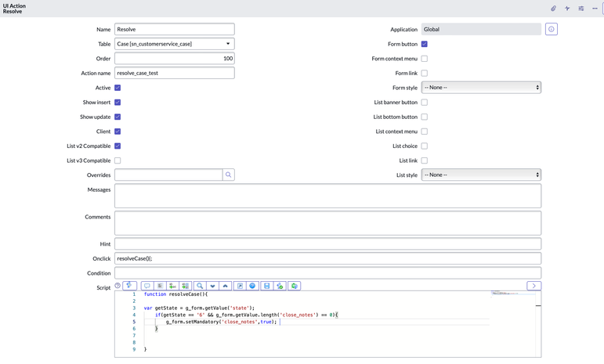Enable the List v3 Compatible checkbox
The image size is (604, 364).
point(118,160)
